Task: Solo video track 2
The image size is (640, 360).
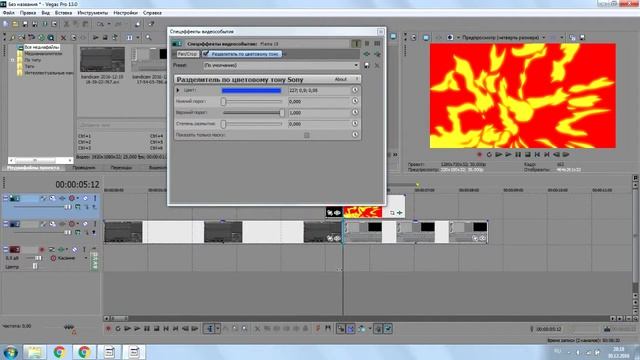Action: (95, 224)
